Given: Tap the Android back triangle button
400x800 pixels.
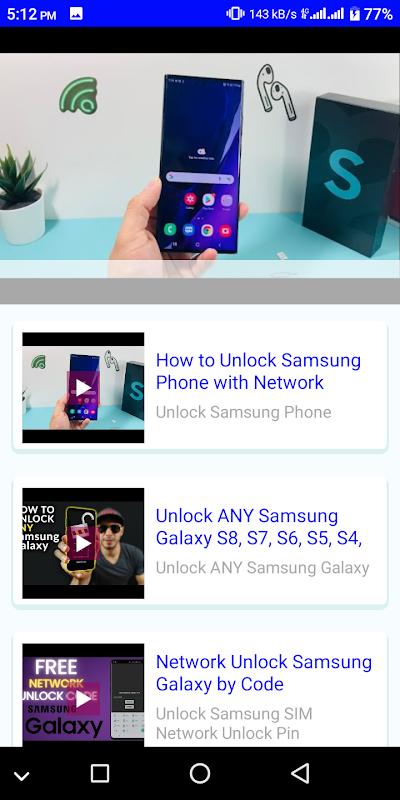Looking at the screenshot, I should [x=300, y=773].
